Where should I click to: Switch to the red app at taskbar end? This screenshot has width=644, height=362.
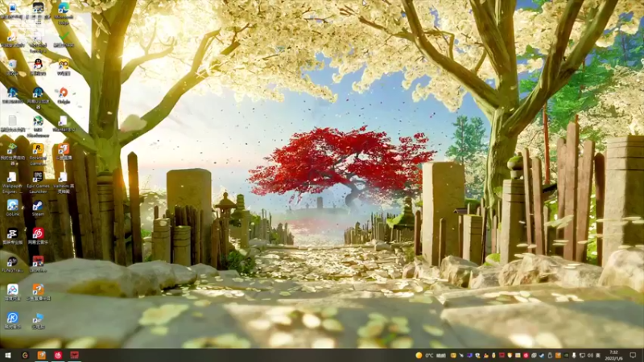pos(74,355)
